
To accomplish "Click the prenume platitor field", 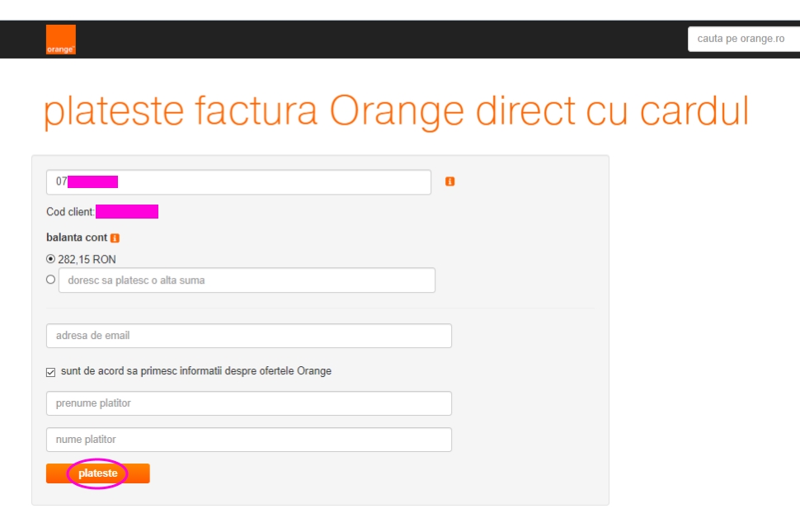I will coord(248,403).
